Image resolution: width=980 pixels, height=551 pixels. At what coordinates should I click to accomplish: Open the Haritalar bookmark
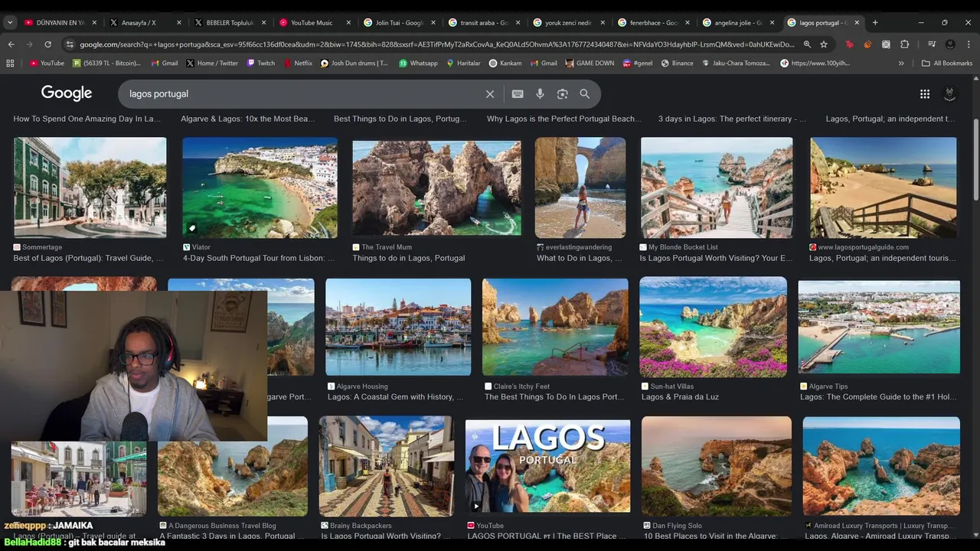tap(462, 64)
